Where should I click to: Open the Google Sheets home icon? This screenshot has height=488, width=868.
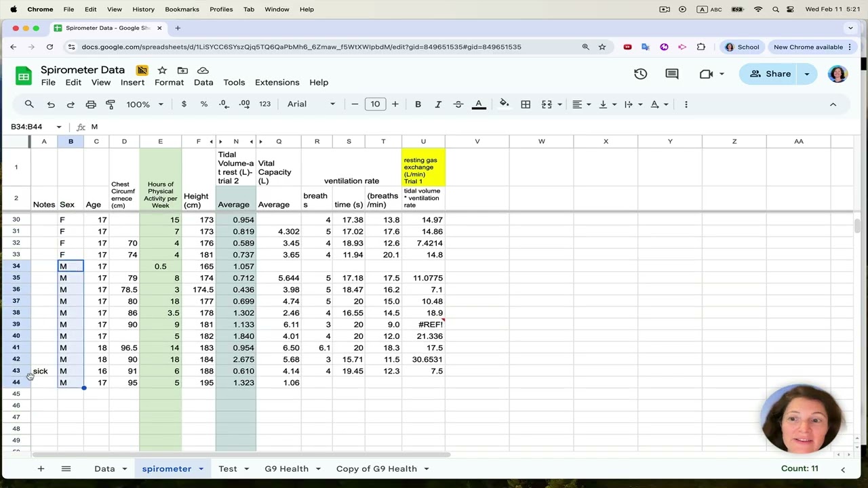tap(24, 76)
